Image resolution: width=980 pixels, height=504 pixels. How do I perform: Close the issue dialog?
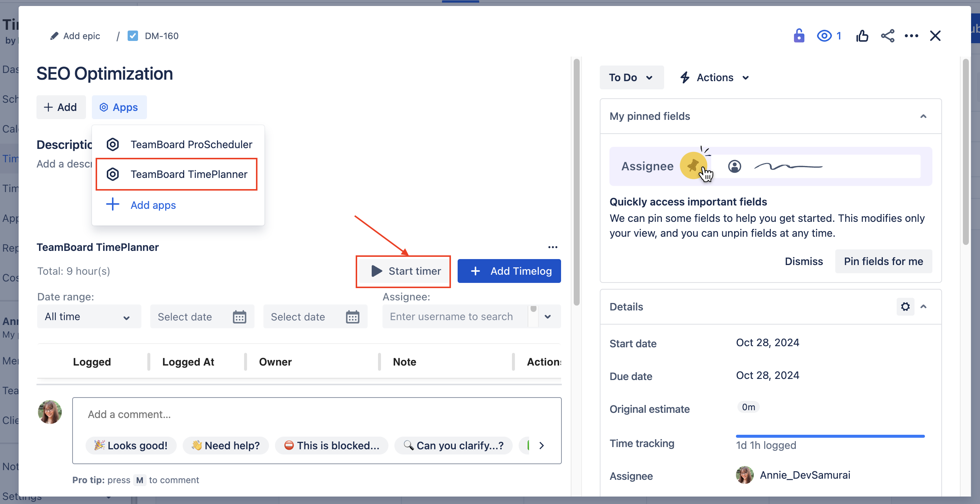tap(935, 36)
